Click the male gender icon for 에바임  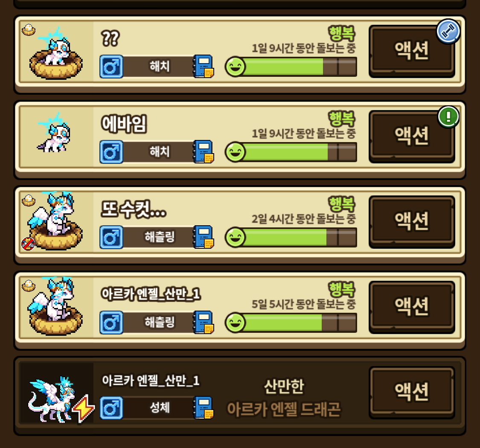click(111, 152)
